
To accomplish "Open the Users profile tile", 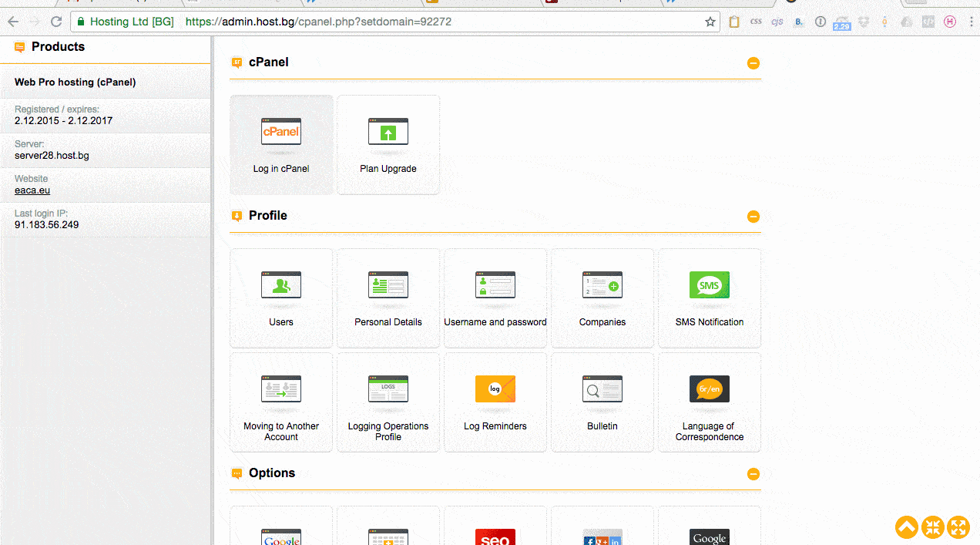I will click(281, 298).
